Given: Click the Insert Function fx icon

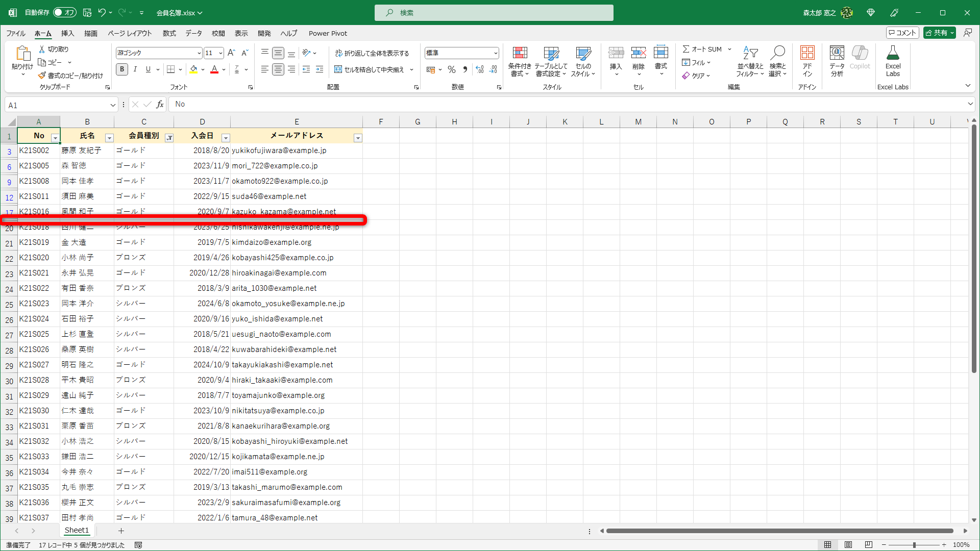Looking at the screenshot, I should point(160,105).
